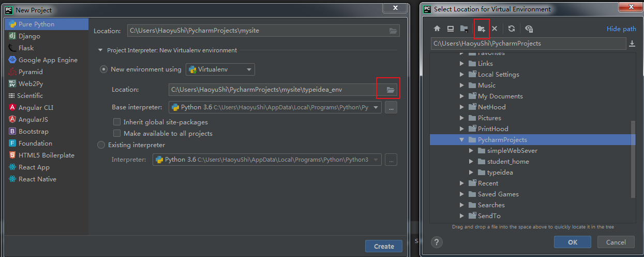Choose React Native project type
Viewport: 644px width, 257px height.
click(47, 179)
